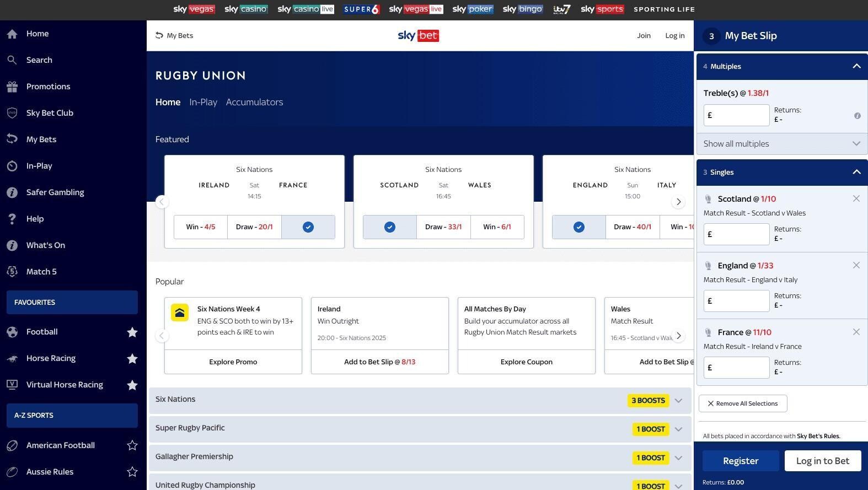Click the Search magnifier icon in sidebar

click(x=12, y=60)
